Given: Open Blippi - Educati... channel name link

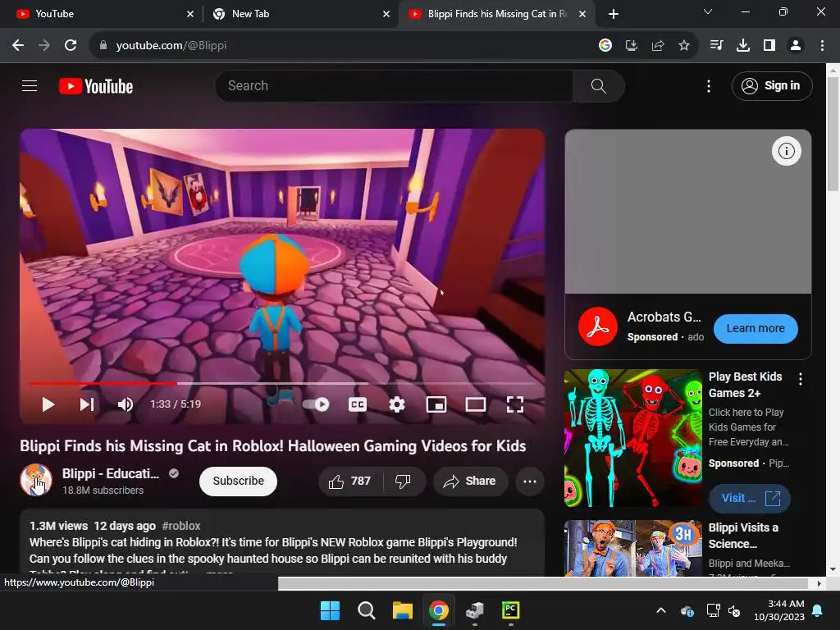Looking at the screenshot, I should point(111,473).
